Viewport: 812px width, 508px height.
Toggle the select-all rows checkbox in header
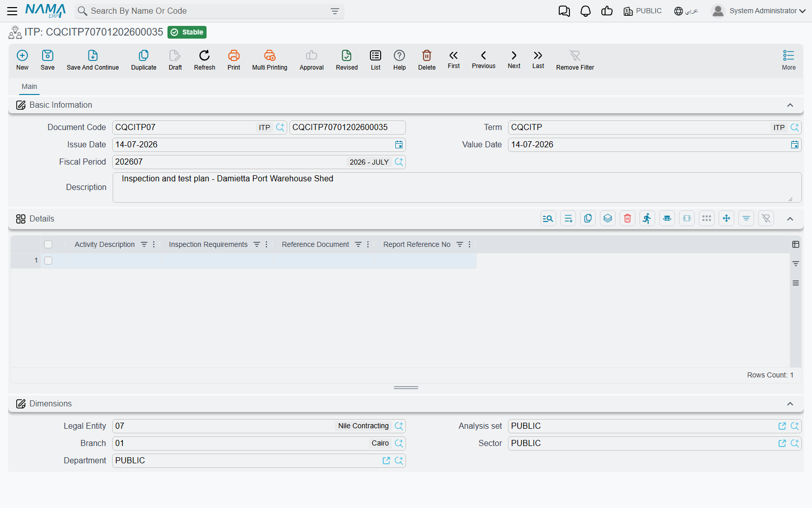point(48,244)
